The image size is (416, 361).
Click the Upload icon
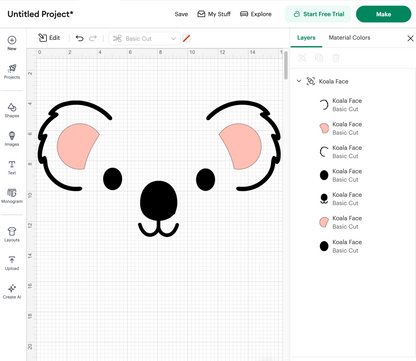click(x=12, y=263)
